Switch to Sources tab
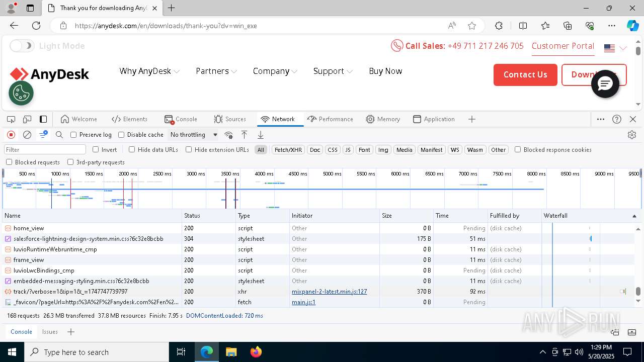 coord(230,119)
